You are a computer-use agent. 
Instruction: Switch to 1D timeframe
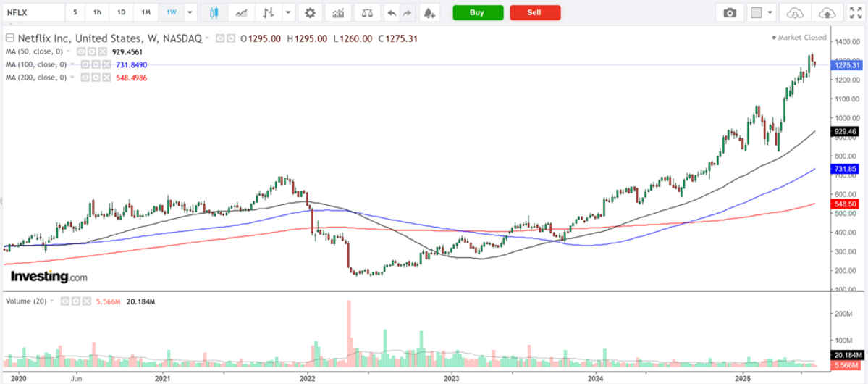pyautogui.click(x=121, y=13)
